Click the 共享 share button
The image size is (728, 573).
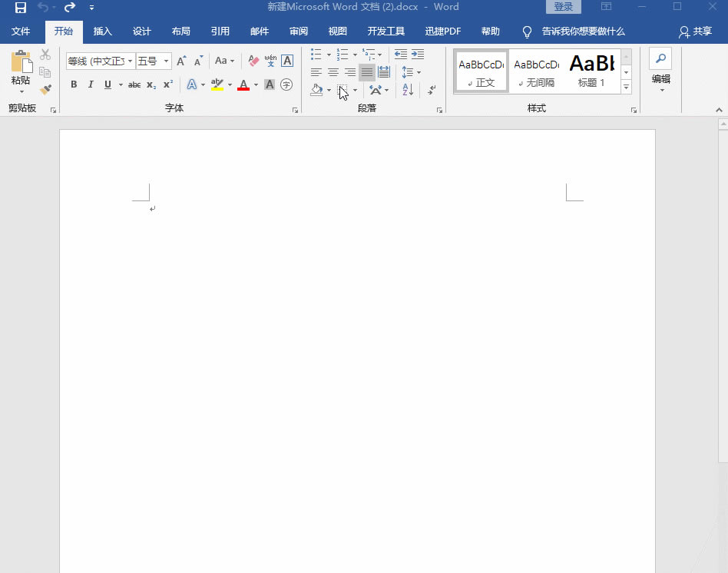[x=695, y=31]
